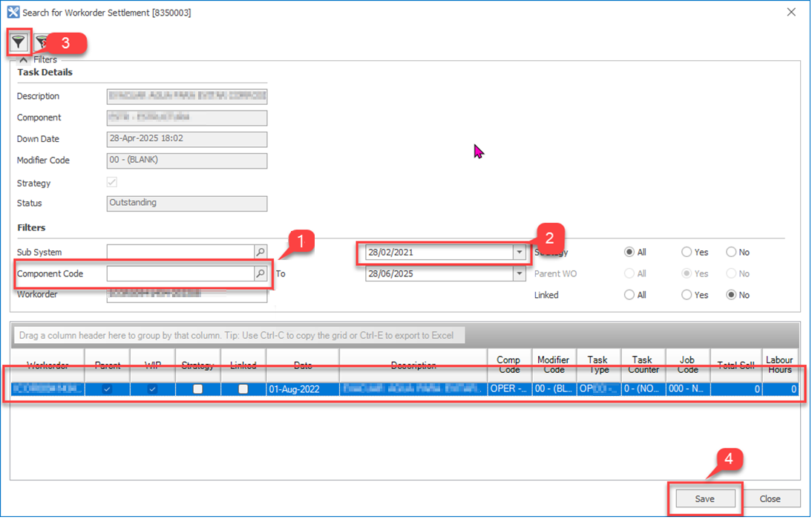Select the 01-Aug-2022 date cell
The image size is (812, 520).
303,389
